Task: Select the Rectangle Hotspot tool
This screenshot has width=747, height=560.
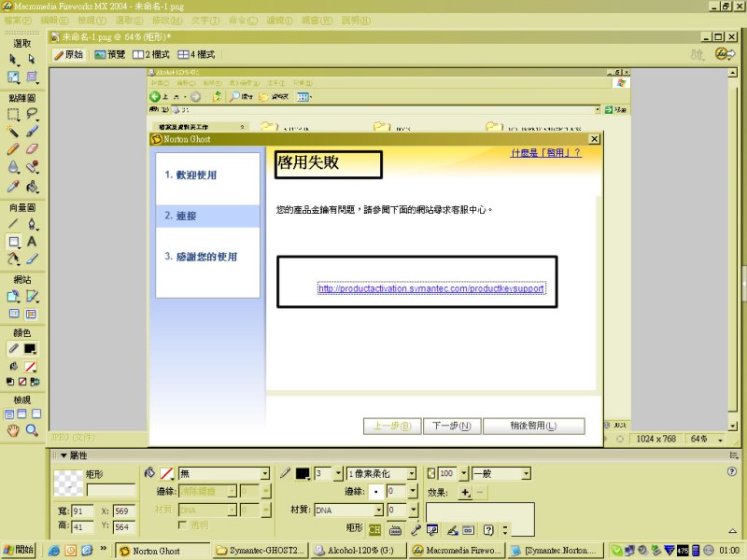Action: (x=13, y=296)
